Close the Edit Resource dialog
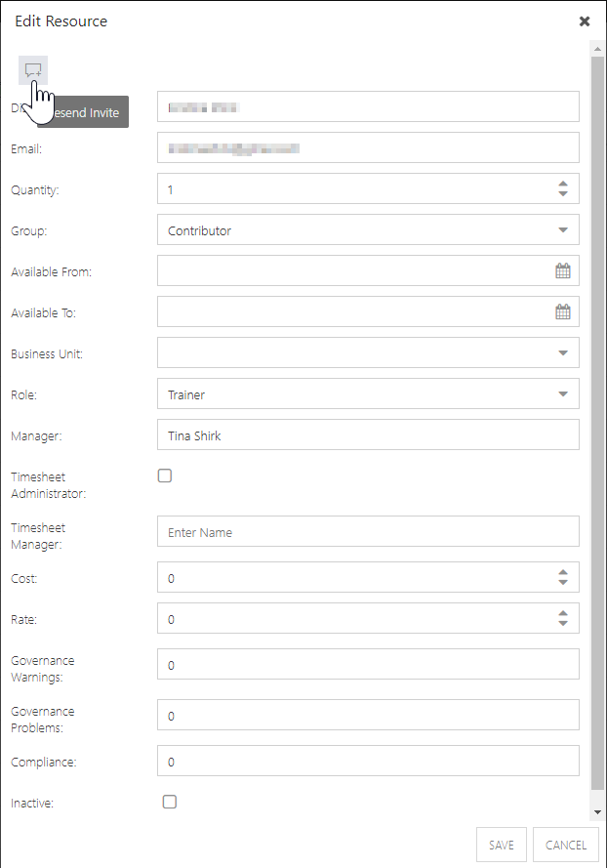 click(x=585, y=21)
